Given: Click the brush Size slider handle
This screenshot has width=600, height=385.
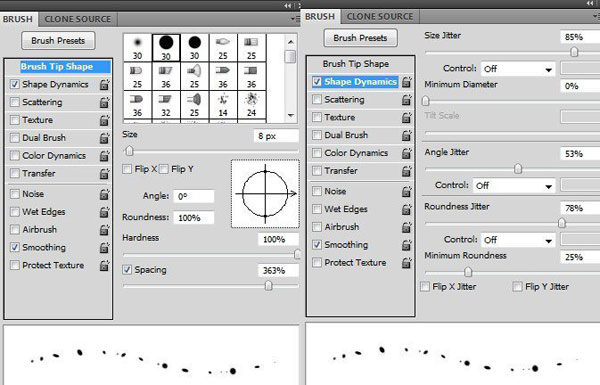Looking at the screenshot, I should point(129,151).
